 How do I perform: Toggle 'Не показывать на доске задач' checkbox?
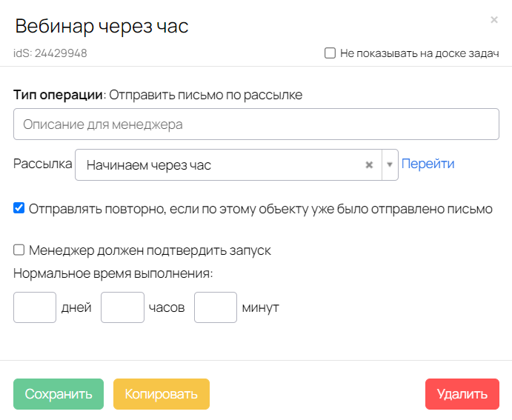[x=330, y=53]
